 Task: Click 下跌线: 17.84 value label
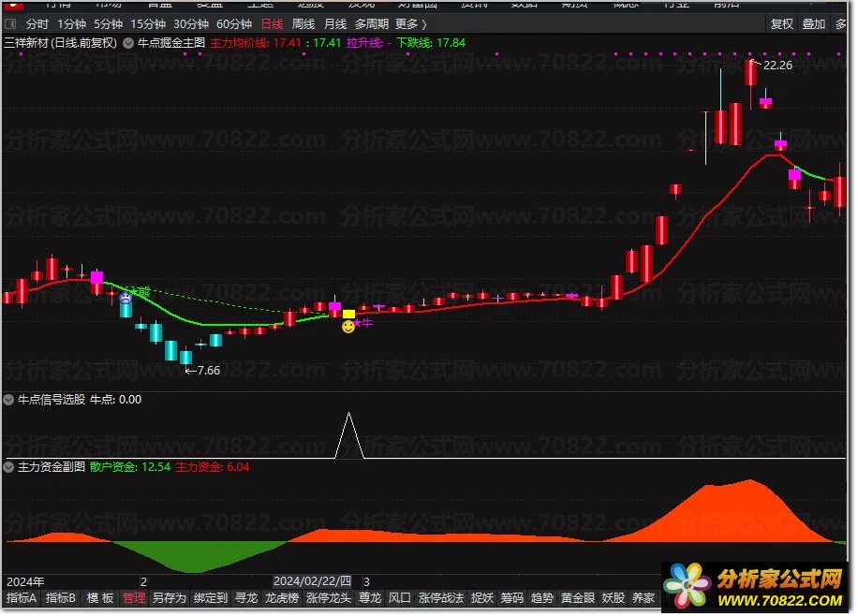click(431, 43)
